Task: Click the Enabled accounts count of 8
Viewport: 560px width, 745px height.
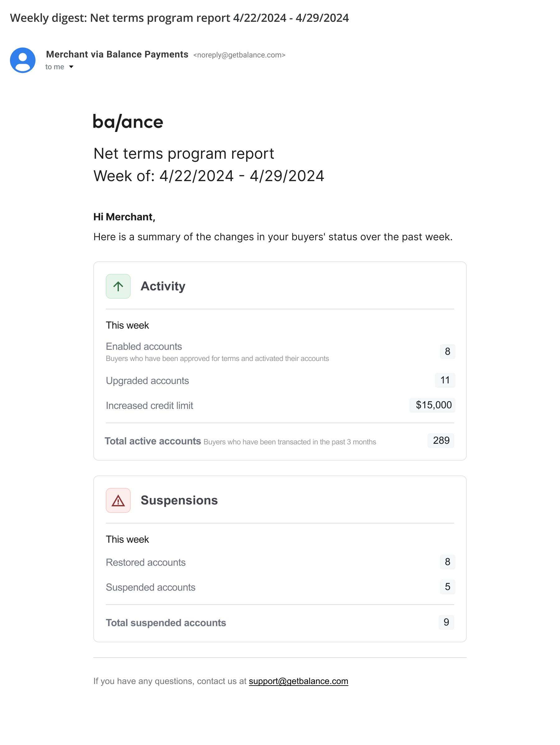Action: pyautogui.click(x=447, y=352)
